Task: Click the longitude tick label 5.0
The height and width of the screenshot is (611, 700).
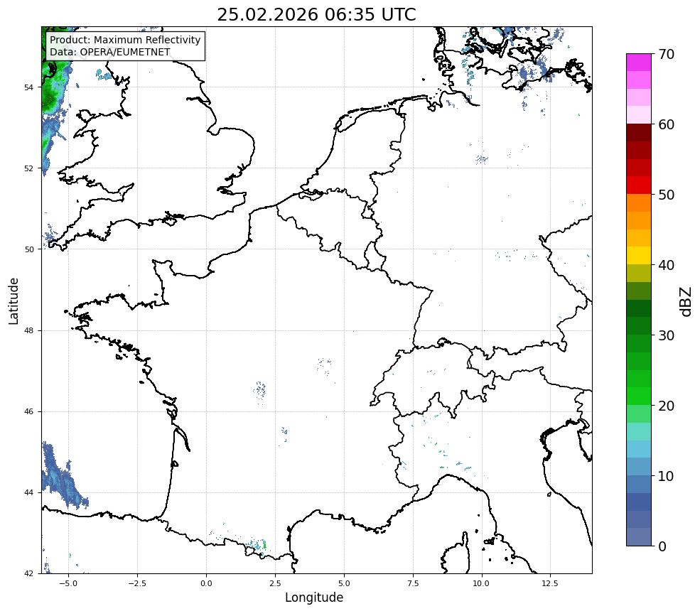Action: (344, 583)
